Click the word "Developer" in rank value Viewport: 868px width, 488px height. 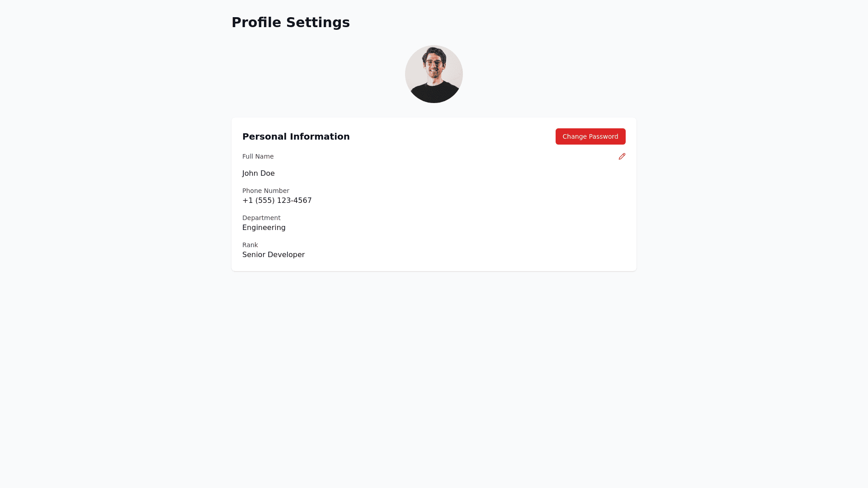(286, 255)
